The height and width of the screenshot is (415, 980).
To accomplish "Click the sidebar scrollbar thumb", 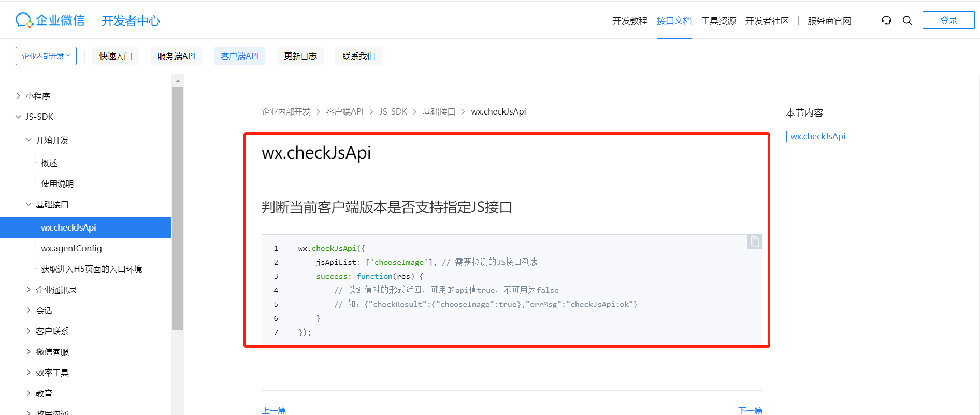I will point(178,208).
